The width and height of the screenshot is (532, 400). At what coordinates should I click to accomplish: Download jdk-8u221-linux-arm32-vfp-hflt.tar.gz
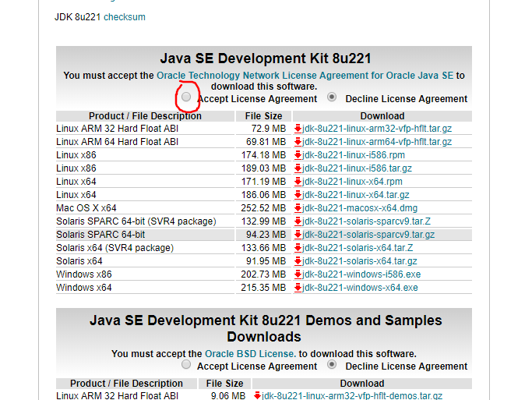click(377, 129)
